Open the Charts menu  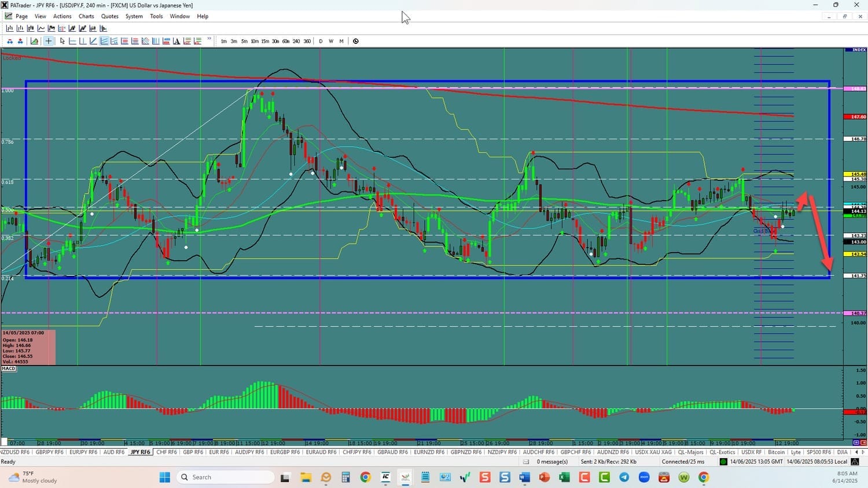[86, 16]
